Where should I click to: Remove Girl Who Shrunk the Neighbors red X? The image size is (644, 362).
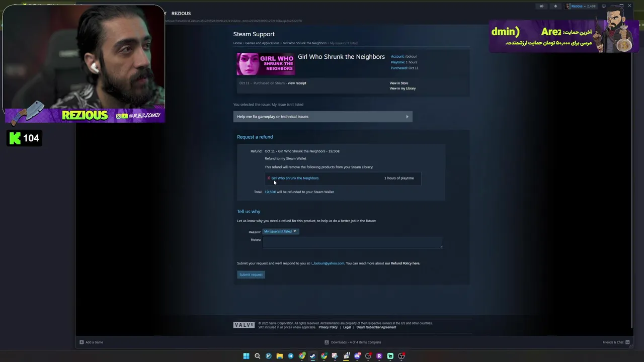pyautogui.click(x=269, y=178)
